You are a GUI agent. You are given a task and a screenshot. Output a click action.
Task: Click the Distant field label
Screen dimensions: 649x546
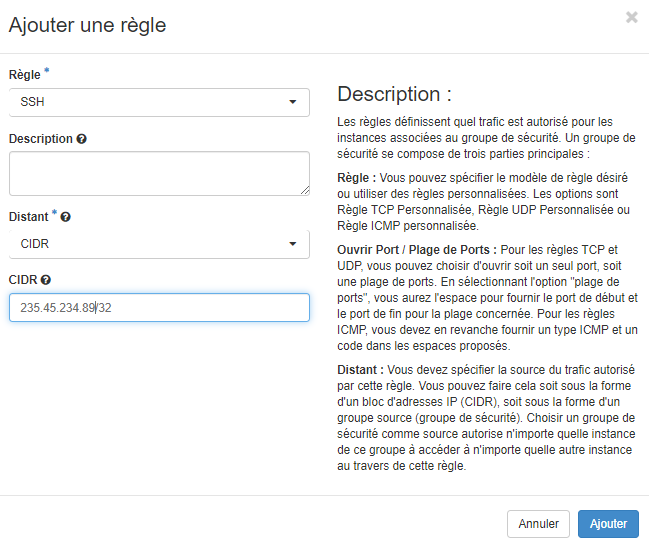pyautogui.click(x=29, y=217)
